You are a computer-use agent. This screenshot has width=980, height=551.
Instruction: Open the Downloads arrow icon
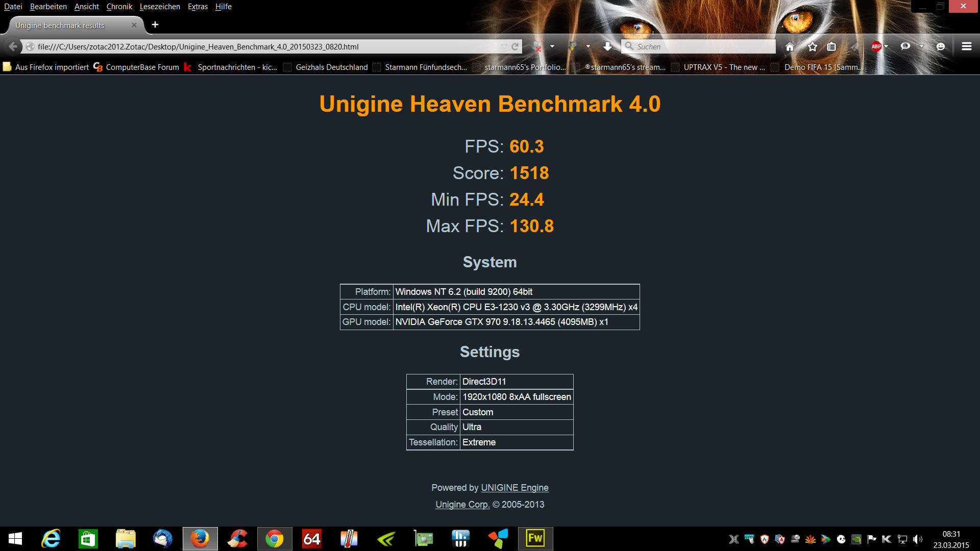tap(607, 46)
